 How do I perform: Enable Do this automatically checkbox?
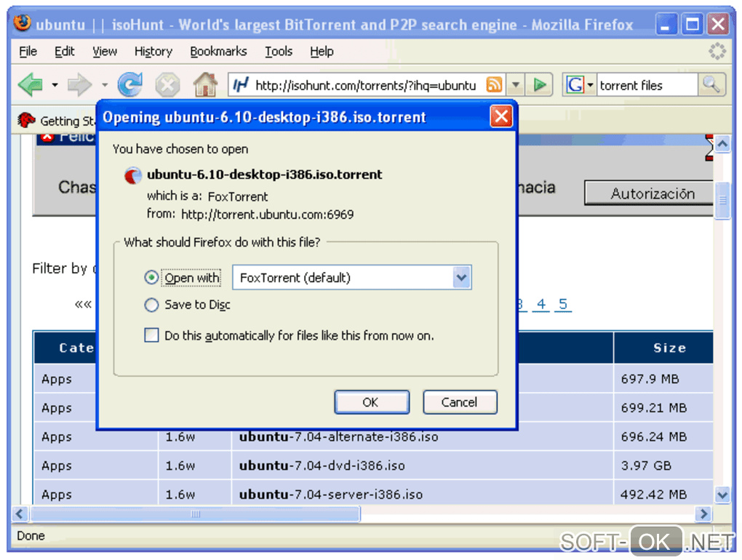151,335
